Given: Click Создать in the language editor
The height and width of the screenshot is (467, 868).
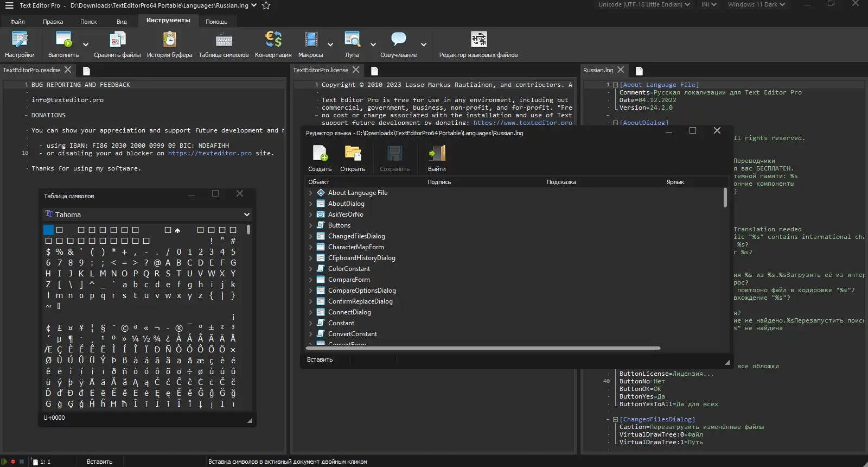Looking at the screenshot, I should point(320,159).
